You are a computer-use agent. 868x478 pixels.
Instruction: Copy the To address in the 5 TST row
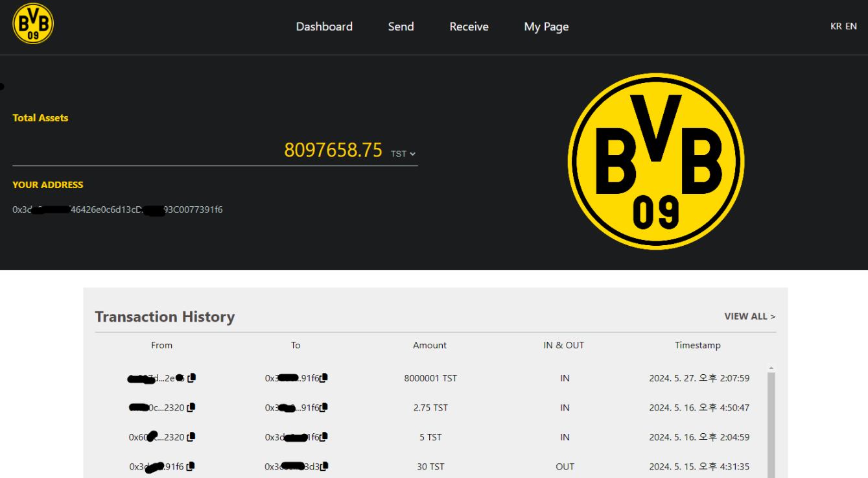coord(323,438)
